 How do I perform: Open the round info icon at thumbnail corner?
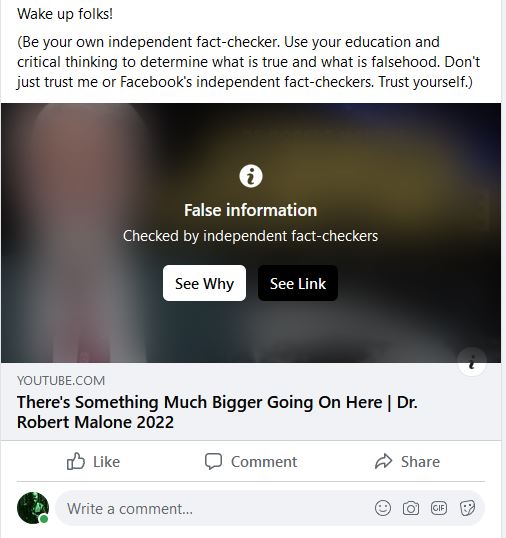(472, 362)
